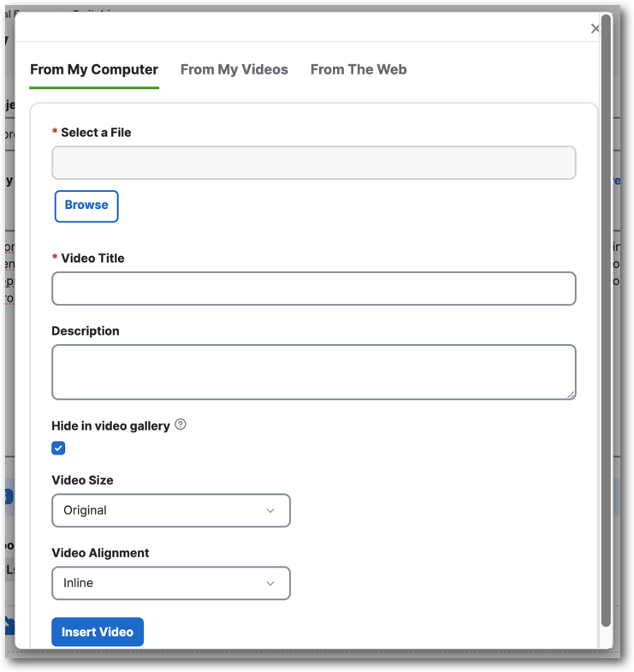Screen dimensions: 634x672
Task: Select the From My Computer tab
Action: tap(94, 69)
